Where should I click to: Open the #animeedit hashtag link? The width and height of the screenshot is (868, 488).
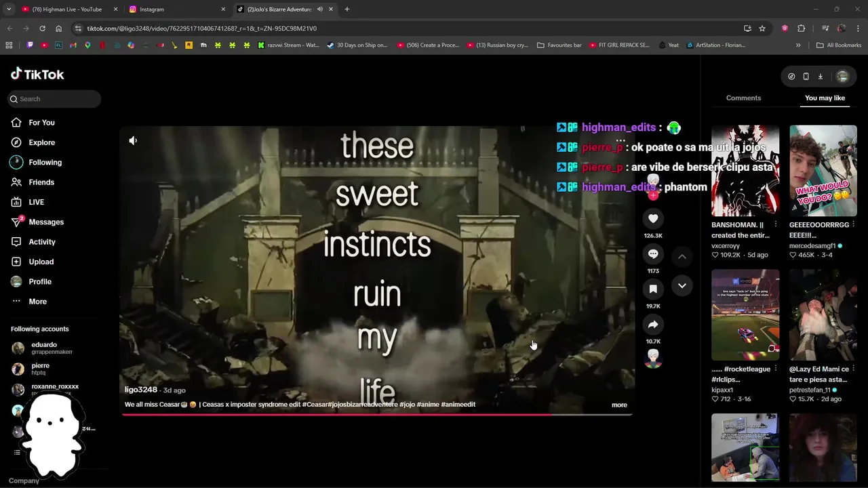tap(458, 405)
